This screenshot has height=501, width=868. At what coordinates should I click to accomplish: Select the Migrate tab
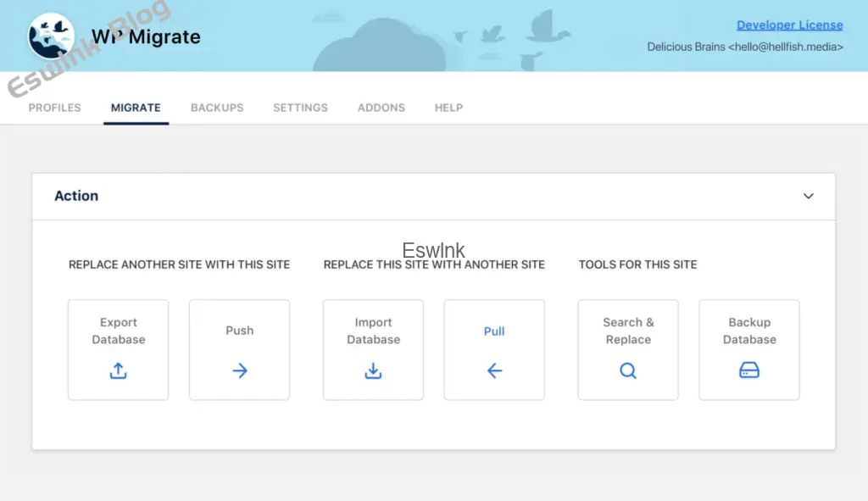(x=136, y=108)
